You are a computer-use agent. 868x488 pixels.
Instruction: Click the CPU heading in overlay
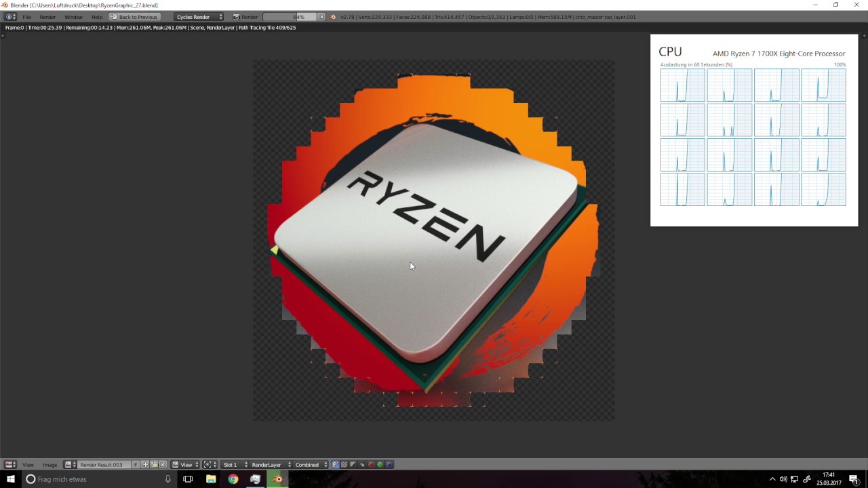click(x=670, y=52)
